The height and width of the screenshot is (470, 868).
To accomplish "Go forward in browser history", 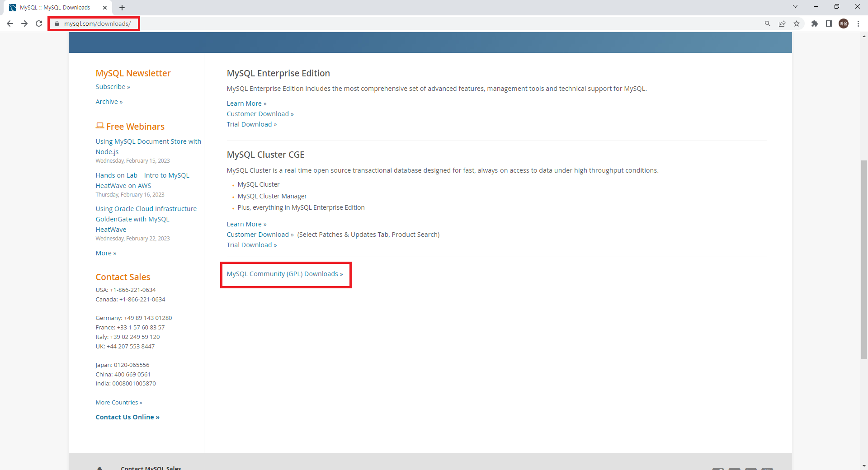I will point(24,23).
